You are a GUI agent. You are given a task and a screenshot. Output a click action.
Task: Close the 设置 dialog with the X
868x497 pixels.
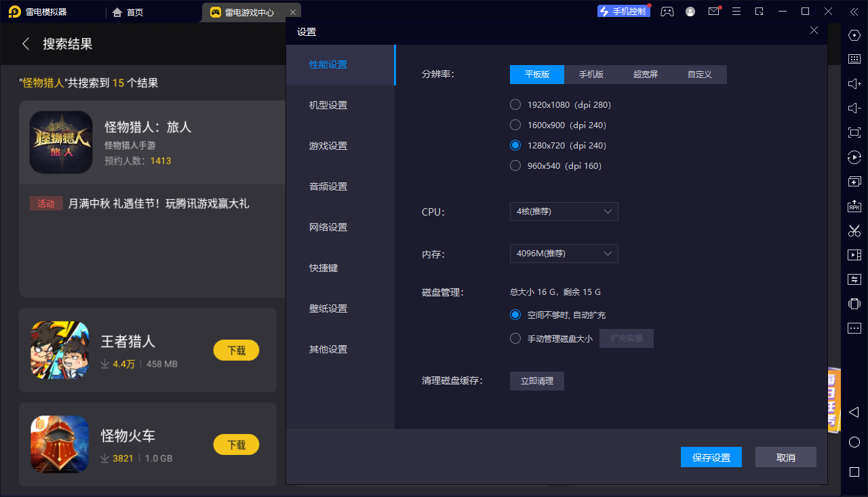click(814, 31)
